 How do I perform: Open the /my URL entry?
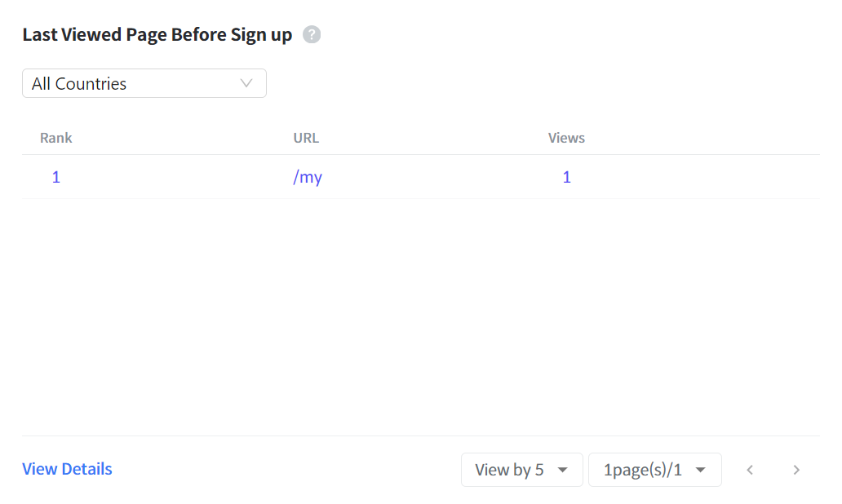click(308, 177)
